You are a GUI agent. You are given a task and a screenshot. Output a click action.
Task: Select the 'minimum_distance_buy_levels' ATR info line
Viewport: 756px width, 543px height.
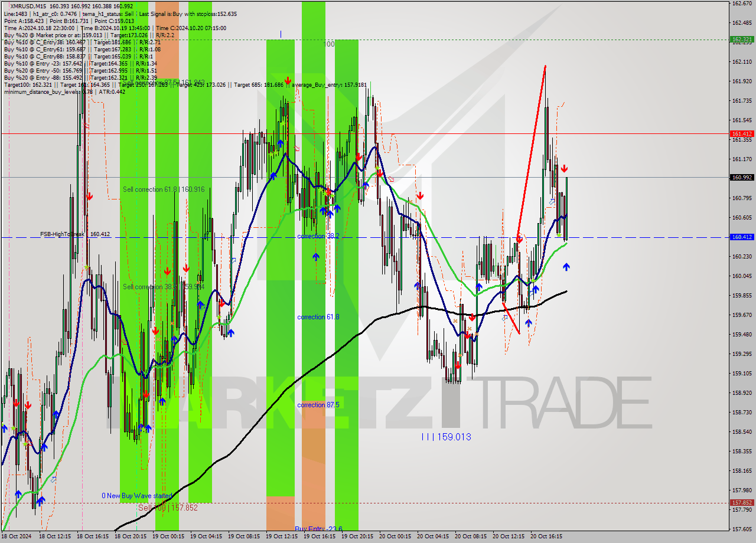click(64, 91)
